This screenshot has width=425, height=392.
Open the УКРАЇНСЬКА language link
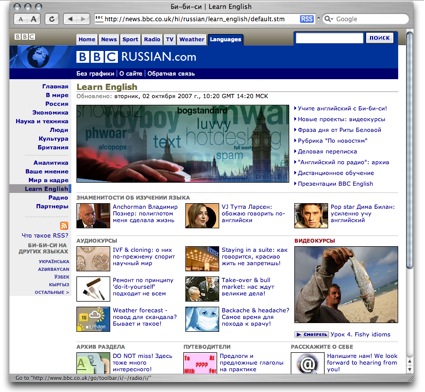point(54,261)
